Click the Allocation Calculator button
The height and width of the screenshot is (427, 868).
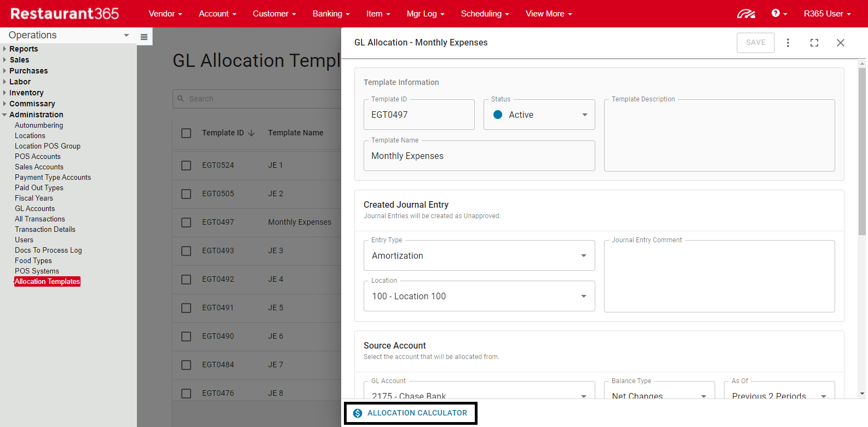click(x=411, y=413)
